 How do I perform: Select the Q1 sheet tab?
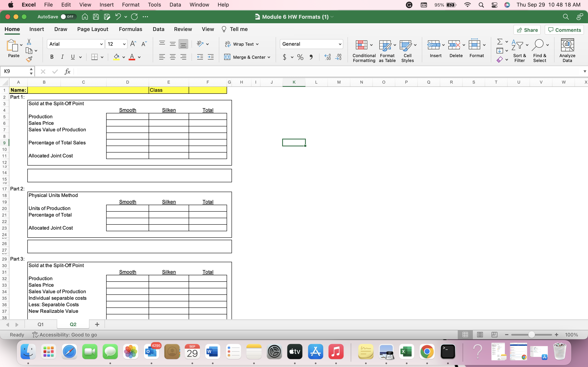[40, 324]
